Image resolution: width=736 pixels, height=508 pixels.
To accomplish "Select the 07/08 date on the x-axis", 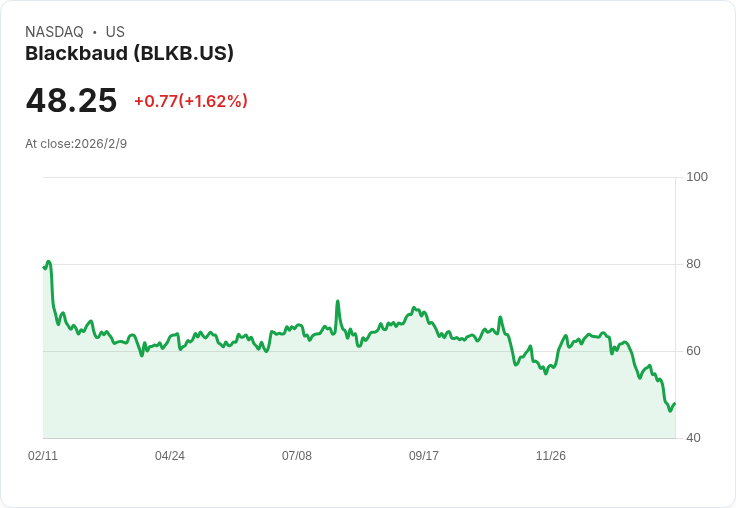I will [297, 456].
